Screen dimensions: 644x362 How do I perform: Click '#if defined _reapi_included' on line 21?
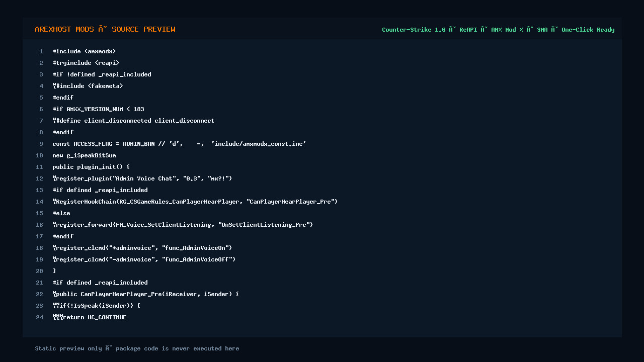point(100,283)
